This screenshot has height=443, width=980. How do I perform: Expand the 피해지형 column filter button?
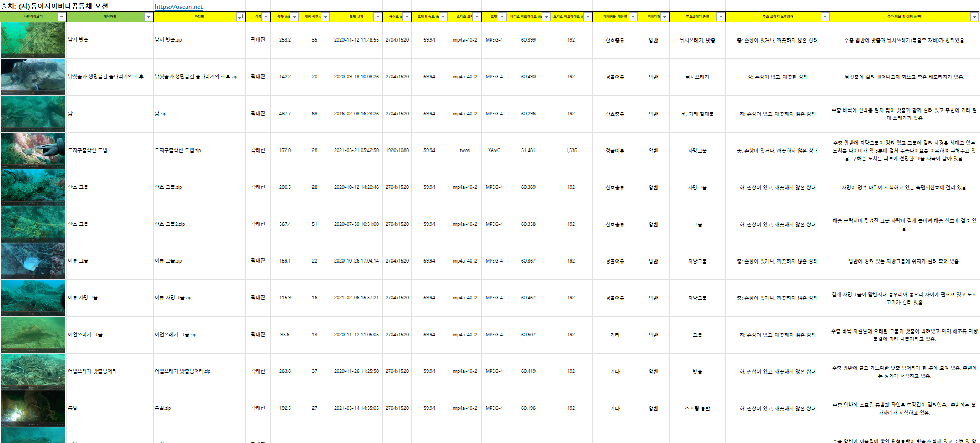[x=664, y=17]
